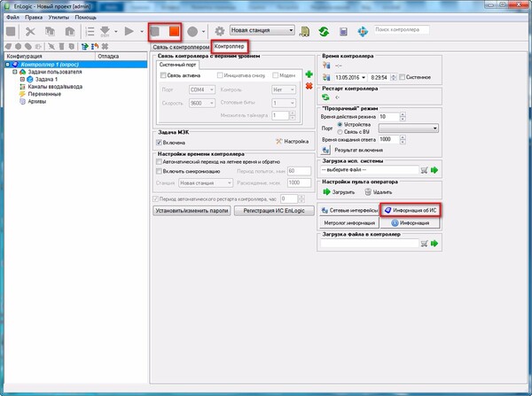Click 'Время ожидания ответа' field showing 1000

pos(389,139)
